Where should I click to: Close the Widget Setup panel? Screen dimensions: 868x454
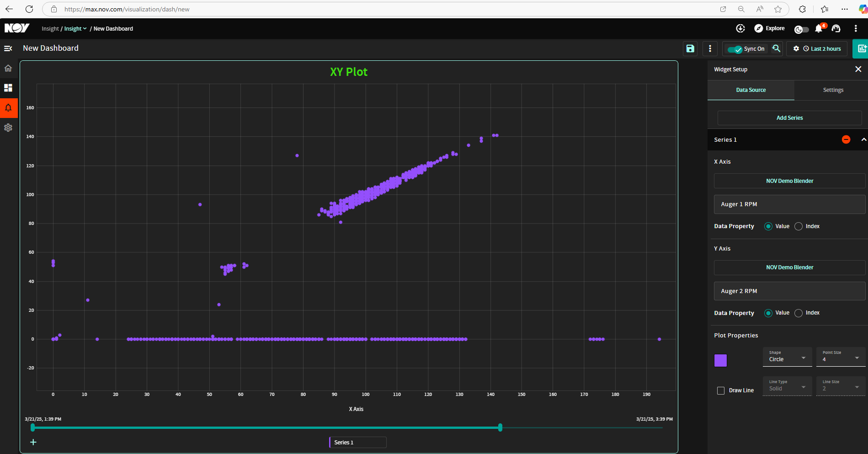tap(858, 69)
